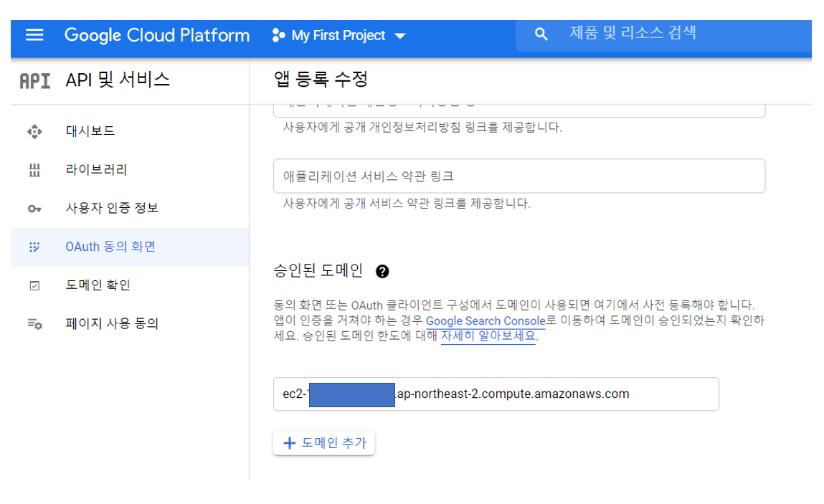This screenshot has height=504, width=824.
Task: Open 라이브러리 in sidebar
Action: (x=96, y=170)
